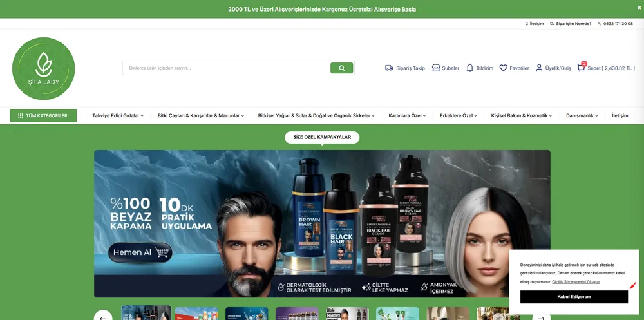Open Siparişim Nerede? link
The image size is (644, 320).
point(571,24)
